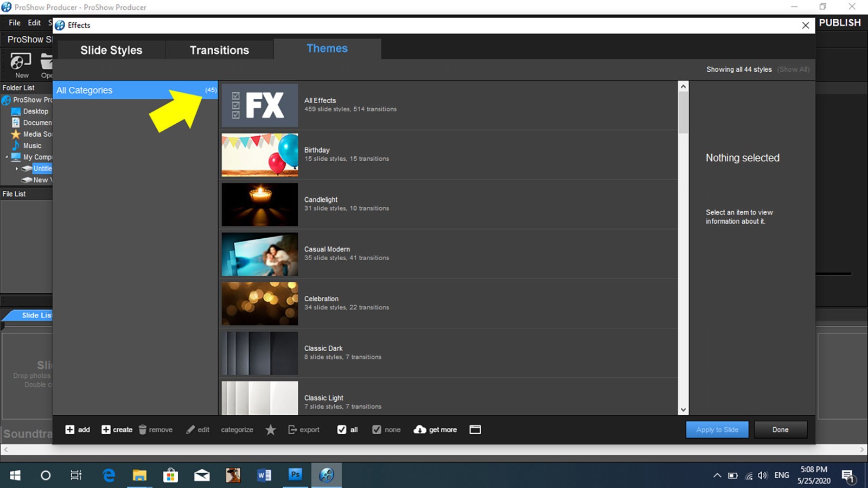This screenshot has width=868, height=488.
Task: Open the notification center icon
Action: tap(848, 476)
